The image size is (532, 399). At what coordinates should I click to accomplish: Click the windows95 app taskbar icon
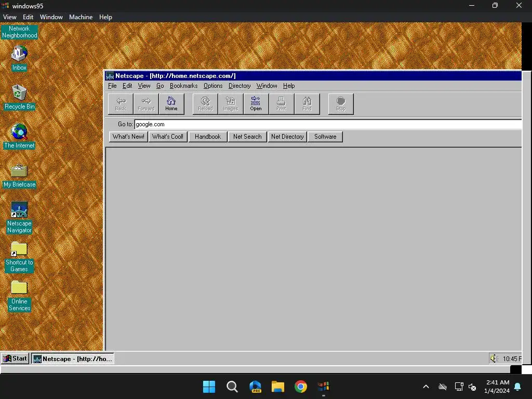pos(323,387)
